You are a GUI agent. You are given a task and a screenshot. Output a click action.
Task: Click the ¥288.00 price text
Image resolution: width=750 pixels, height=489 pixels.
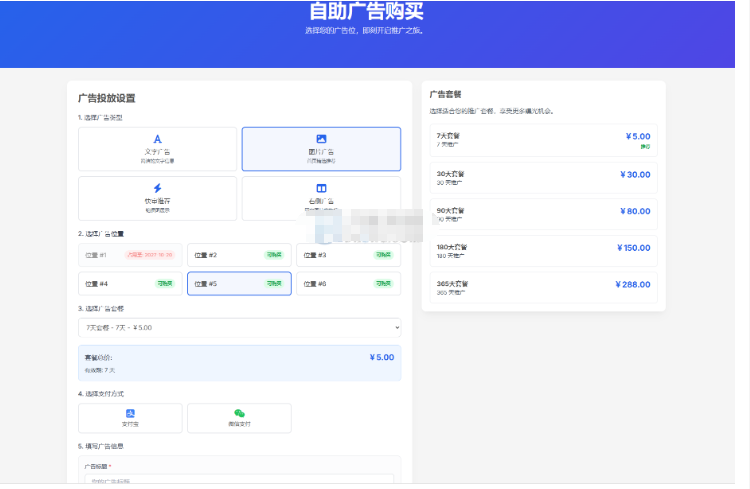click(x=633, y=285)
